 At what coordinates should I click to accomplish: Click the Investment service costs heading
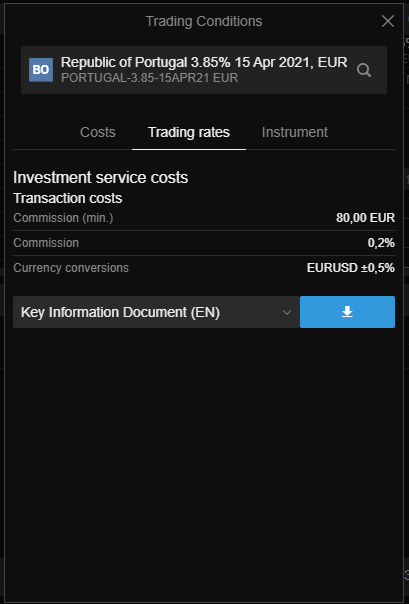pyautogui.click(x=101, y=178)
